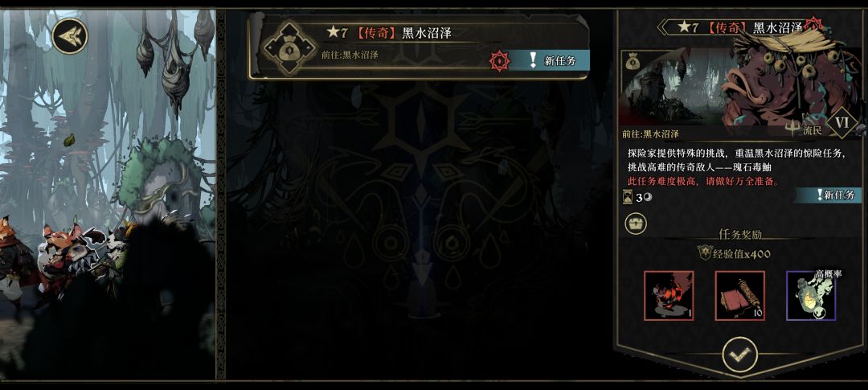The height and width of the screenshot is (390, 868).
Task: Click the red spiked badge beside 新任务
Action: pyautogui.click(x=499, y=61)
